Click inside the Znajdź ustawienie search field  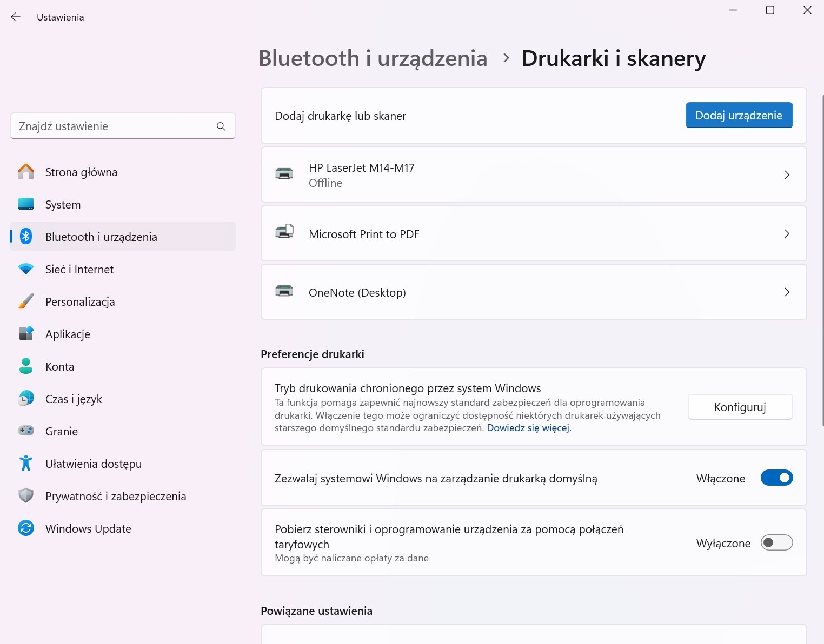point(108,126)
